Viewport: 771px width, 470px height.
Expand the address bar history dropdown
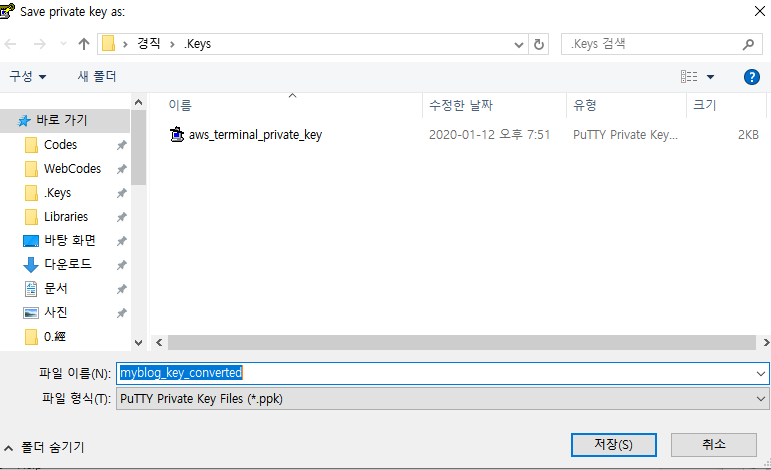click(x=518, y=44)
